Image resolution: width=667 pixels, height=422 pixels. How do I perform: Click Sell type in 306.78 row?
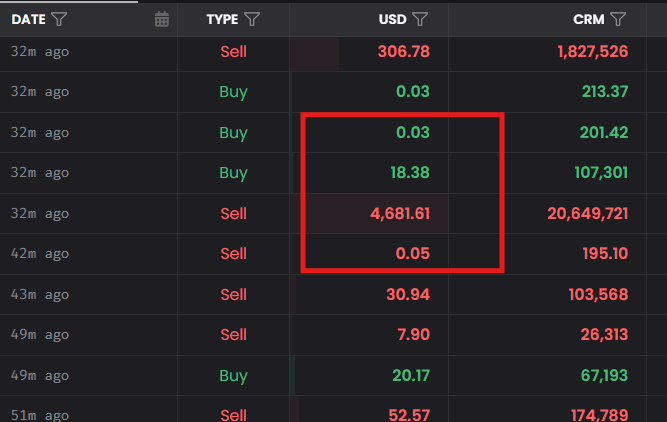(x=234, y=51)
